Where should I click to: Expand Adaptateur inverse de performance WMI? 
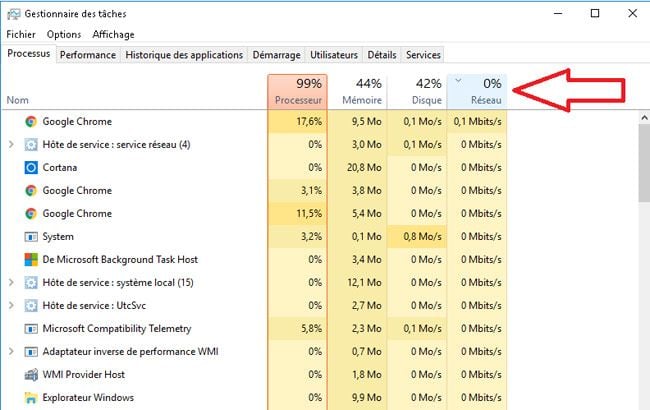pyautogui.click(x=11, y=352)
